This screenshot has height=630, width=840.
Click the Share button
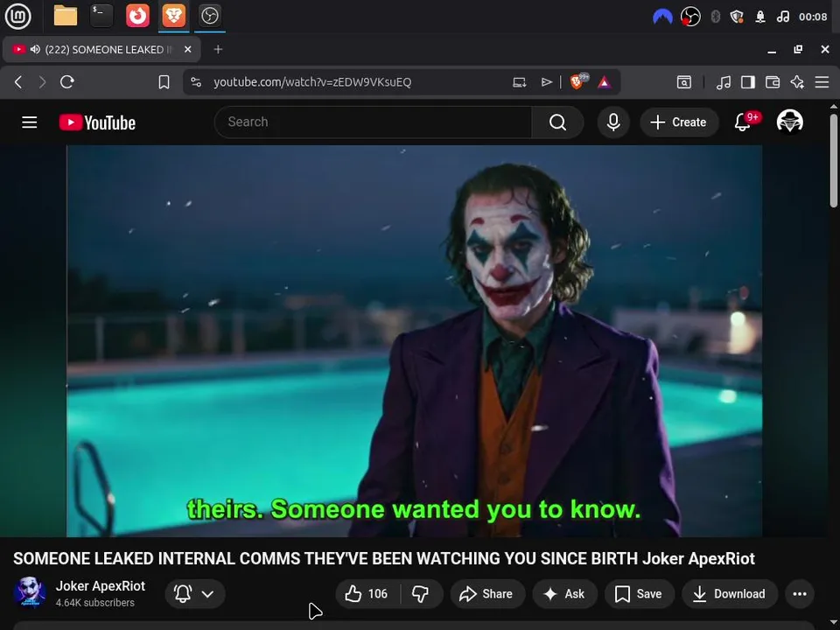pos(487,593)
